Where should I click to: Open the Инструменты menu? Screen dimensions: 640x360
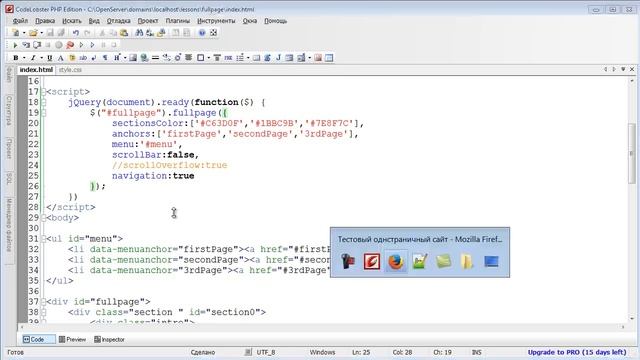[216, 21]
